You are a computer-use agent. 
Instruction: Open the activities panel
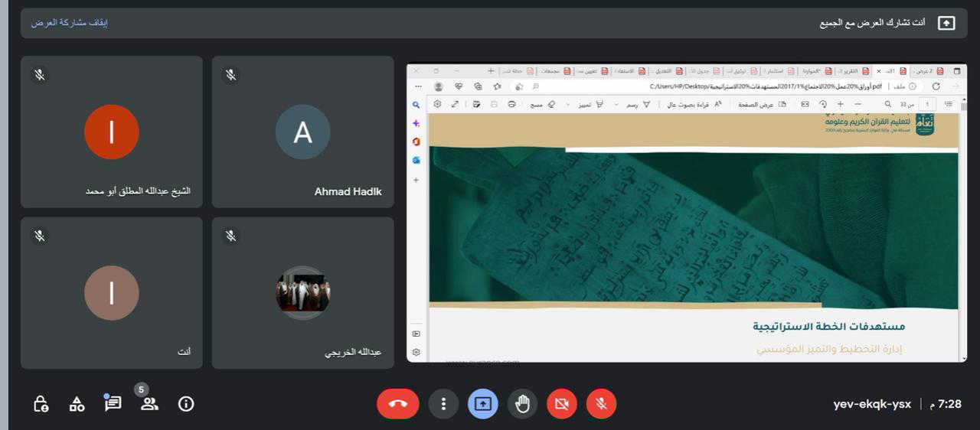click(x=77, y=404)
